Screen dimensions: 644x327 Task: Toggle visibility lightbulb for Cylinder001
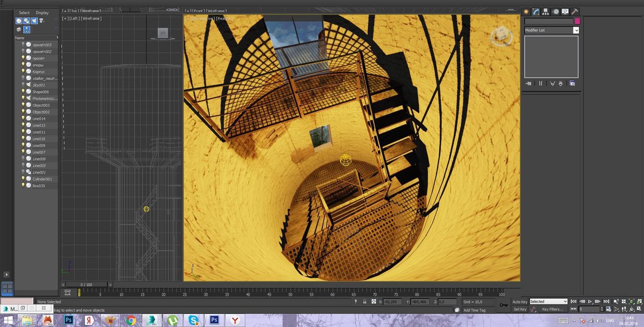[x=23, y=179]
